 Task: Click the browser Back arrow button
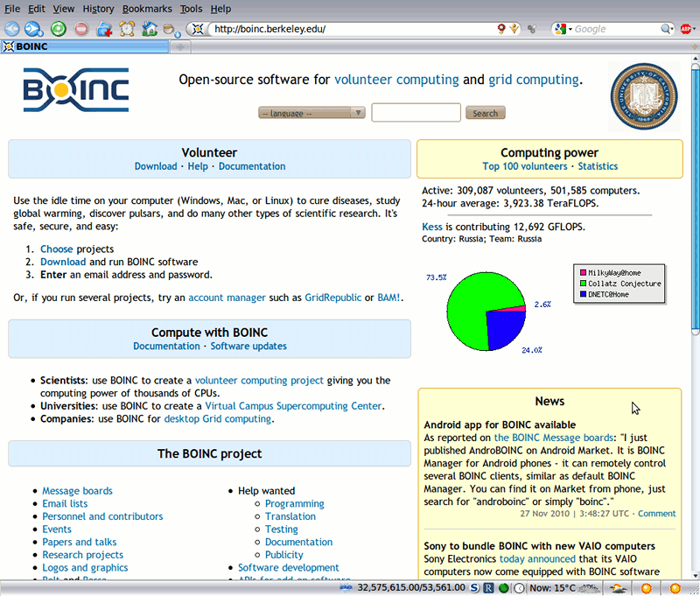(12, 29)
